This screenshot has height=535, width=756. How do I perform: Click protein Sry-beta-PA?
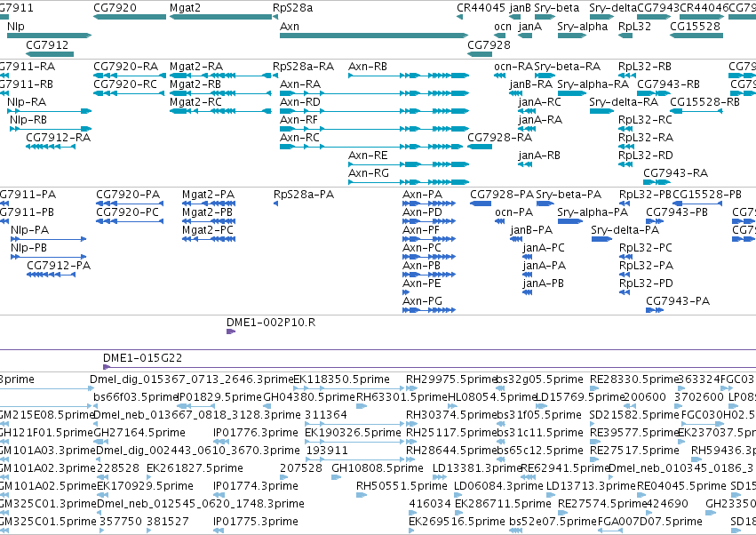tap(569, 195)
